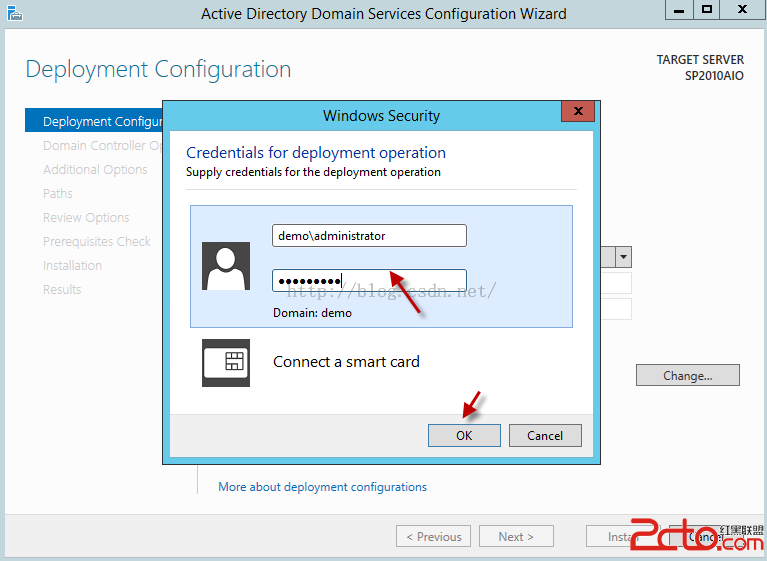Select Review Options step in sidebar
The height and width of the screenshot is (561, 767).
(86, 217)
